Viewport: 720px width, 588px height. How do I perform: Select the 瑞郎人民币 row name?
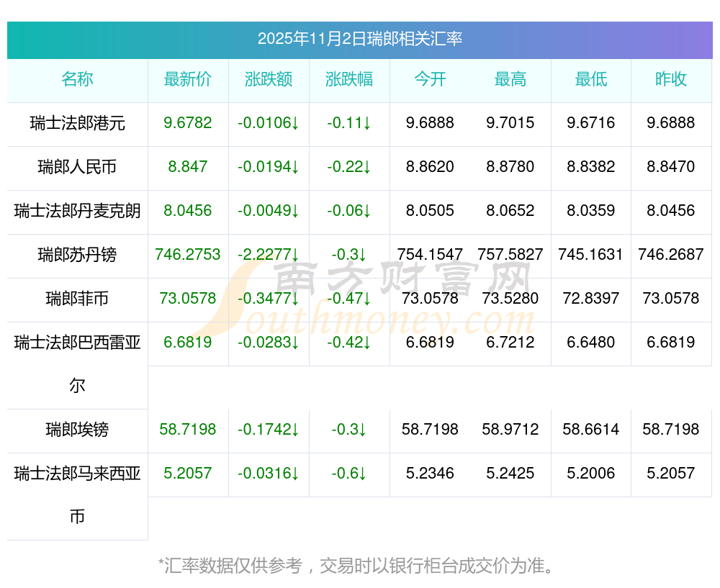point(77,167)
